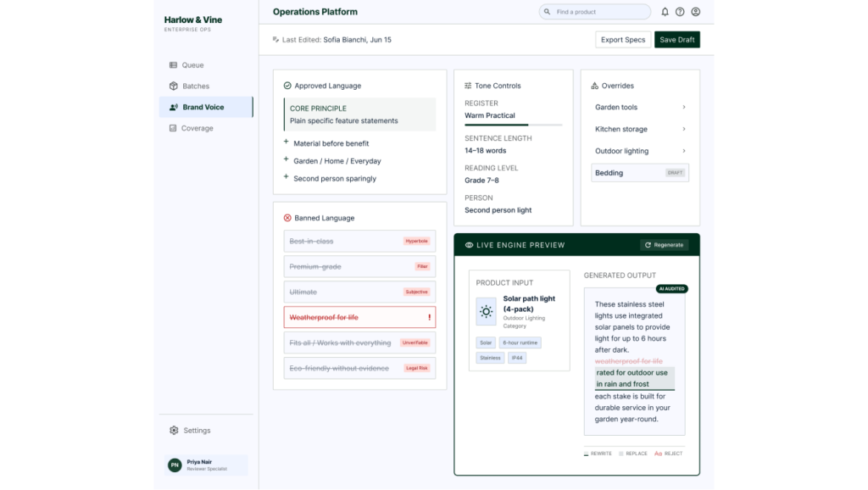Click the Queue list icon
Viewport: 868px width, 490px height.
(x=173, y=64)
